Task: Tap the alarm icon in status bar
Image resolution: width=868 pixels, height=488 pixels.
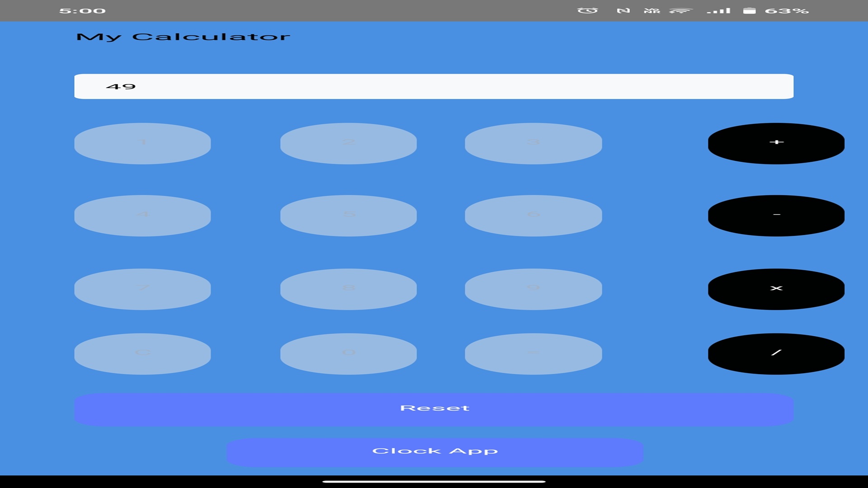Action: tap(587, 10)
